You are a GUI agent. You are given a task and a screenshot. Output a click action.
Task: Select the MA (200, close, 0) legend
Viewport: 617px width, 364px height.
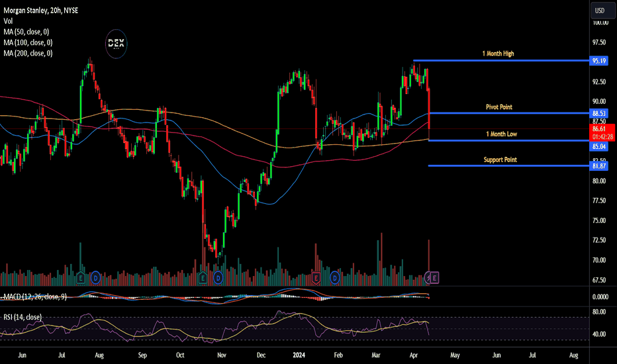28,53
